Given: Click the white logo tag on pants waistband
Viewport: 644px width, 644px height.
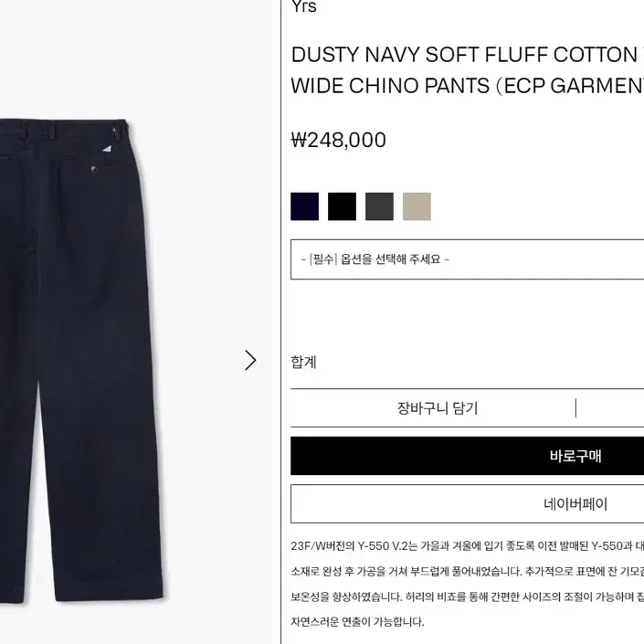Looking at the screenshot, I should coord(107,149).
